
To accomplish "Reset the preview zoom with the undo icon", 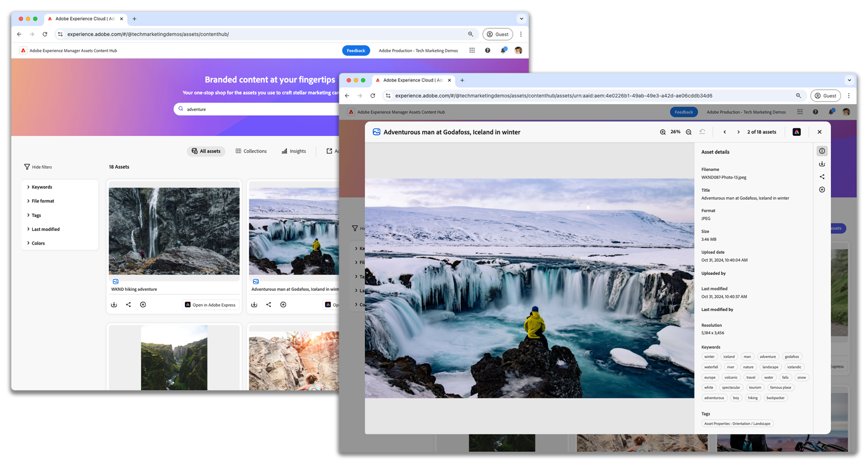I will (702, 132).
